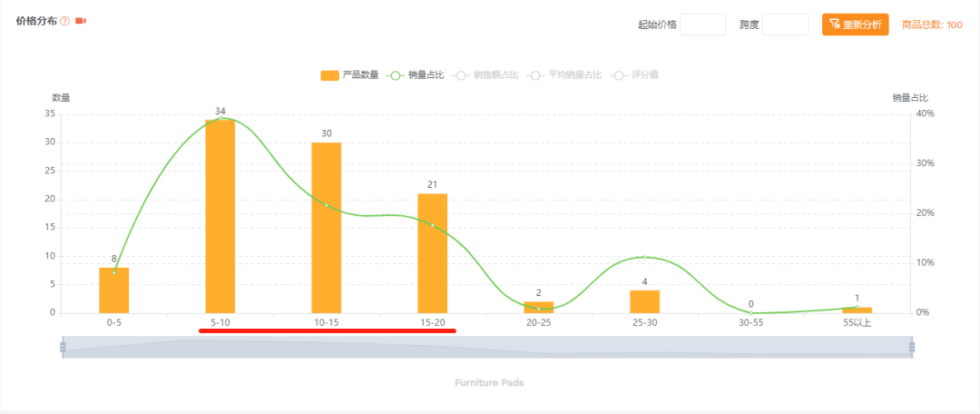Screen dimensions: 980x414
Task: Click the left handle of the zoom slider
Action: tap(63, 347)
